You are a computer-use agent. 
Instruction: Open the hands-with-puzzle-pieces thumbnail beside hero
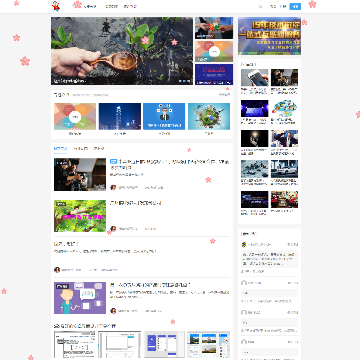[214, 28]
